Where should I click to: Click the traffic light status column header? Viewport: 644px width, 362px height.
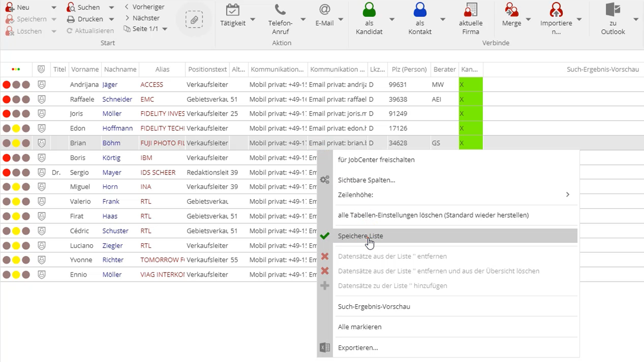[16, 69]
